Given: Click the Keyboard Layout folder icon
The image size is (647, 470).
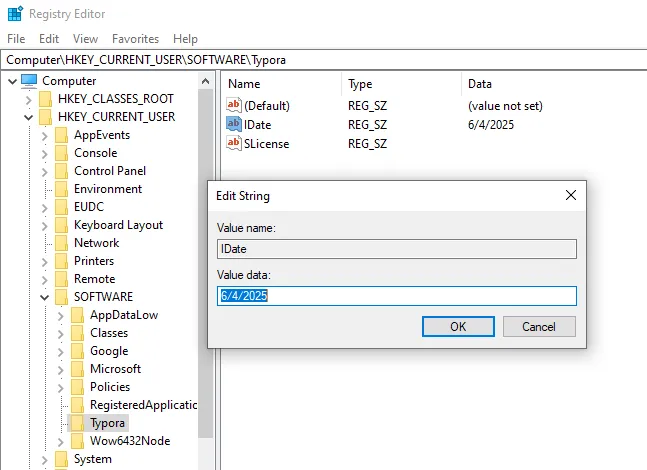Looking at the screenshot, I should click(61, 225).
